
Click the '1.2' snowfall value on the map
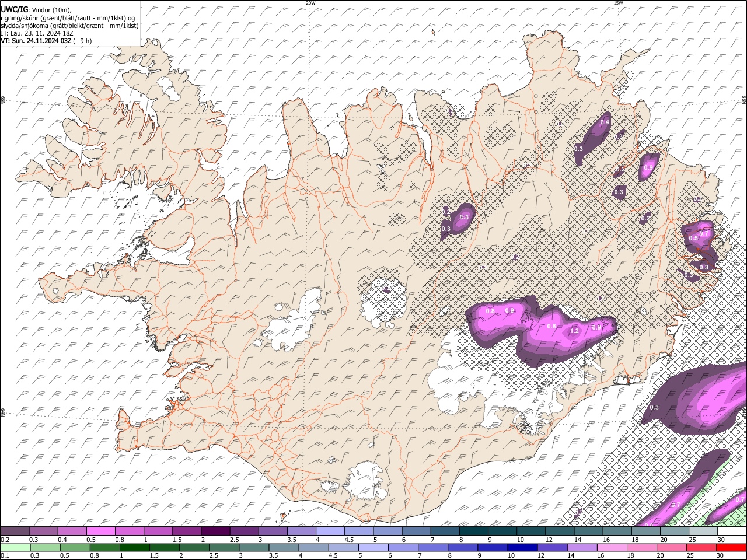574,331
